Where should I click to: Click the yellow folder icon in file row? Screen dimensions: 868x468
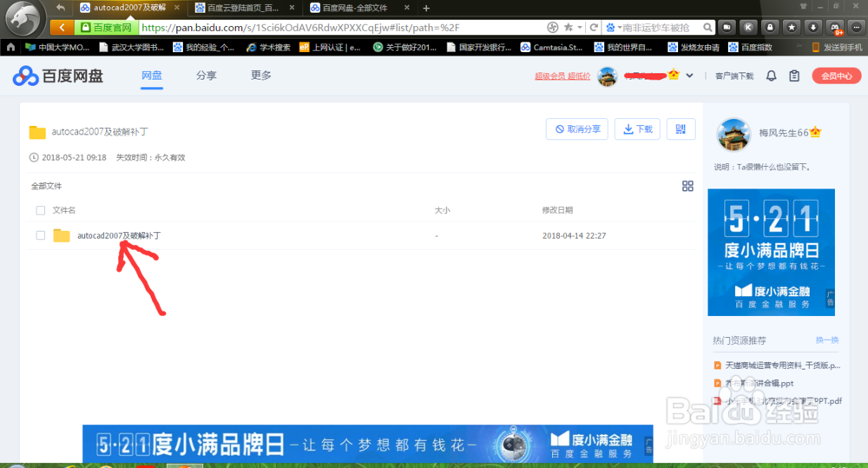[x=62, y=235]
